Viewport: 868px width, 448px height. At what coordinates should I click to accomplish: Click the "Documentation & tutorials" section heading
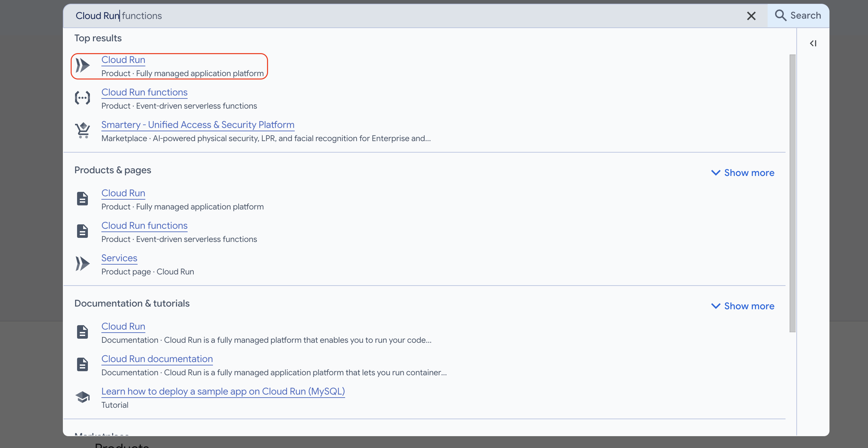(x=132, y=304)
